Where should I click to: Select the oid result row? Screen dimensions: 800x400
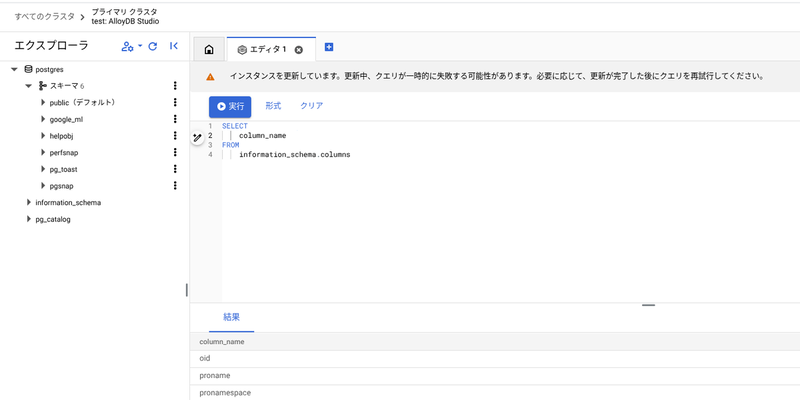click(x=495, y=359)
